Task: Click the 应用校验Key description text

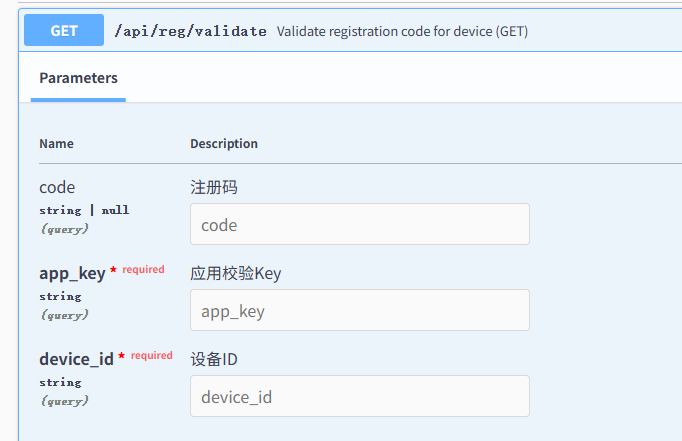Action: point(236,273)
